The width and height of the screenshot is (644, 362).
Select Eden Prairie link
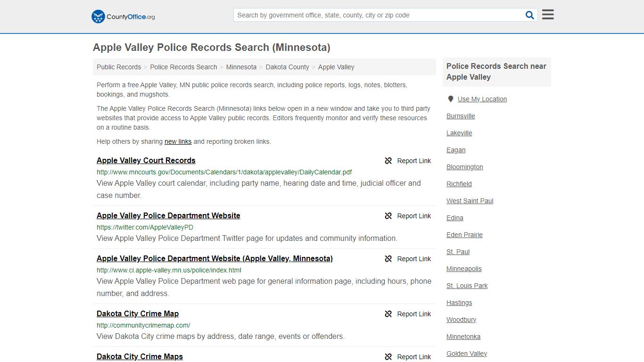(x=464, y=235)
